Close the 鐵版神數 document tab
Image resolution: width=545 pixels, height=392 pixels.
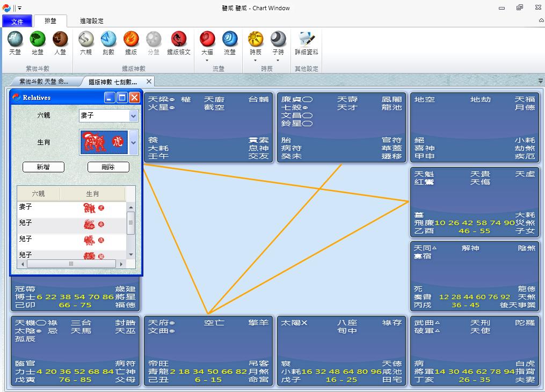[x=149, y=82]
